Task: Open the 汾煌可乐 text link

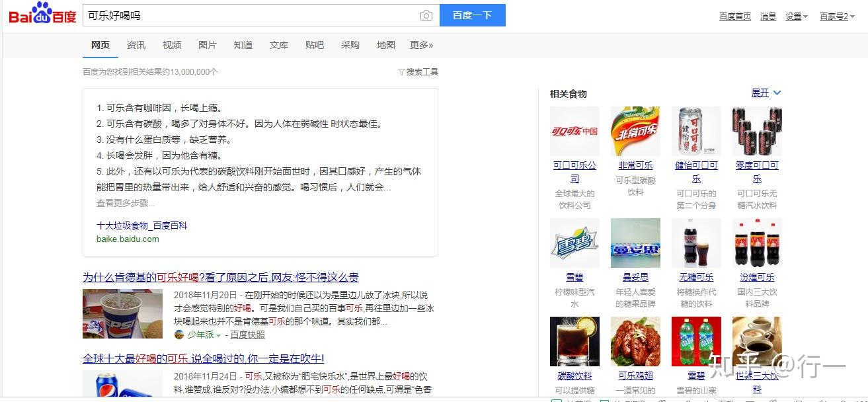Action: pyautogui.click(x=757, y=277)
